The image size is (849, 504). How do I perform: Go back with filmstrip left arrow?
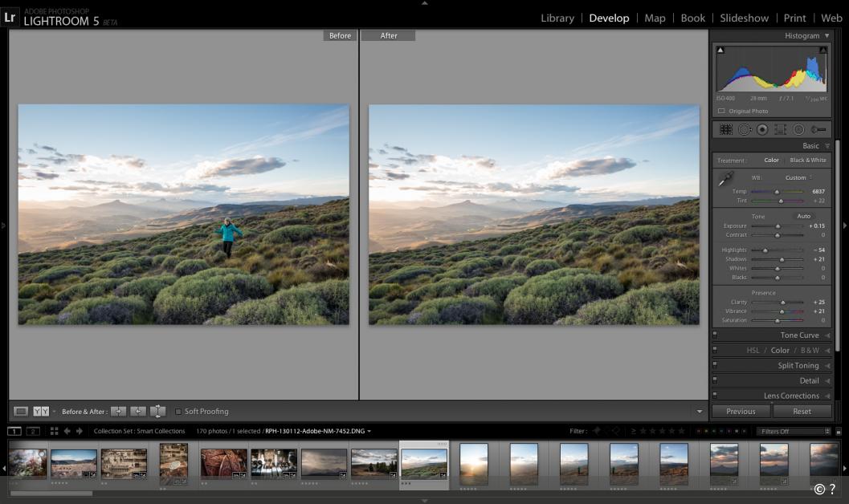point(67,431)
